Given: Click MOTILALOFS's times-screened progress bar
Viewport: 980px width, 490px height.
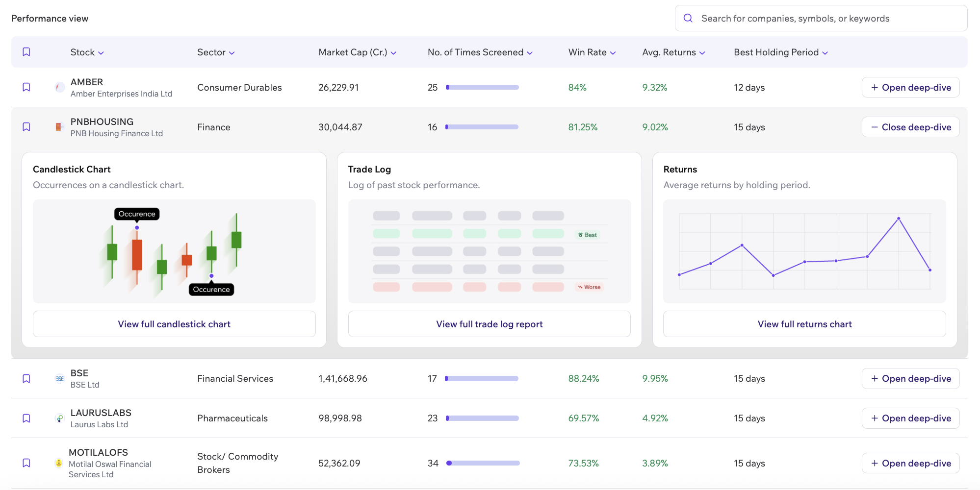Looking at the screenshot, I should (483, 463).
